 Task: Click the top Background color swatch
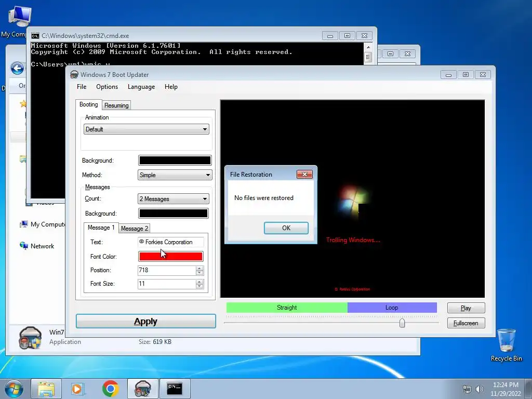coord(175,160)
